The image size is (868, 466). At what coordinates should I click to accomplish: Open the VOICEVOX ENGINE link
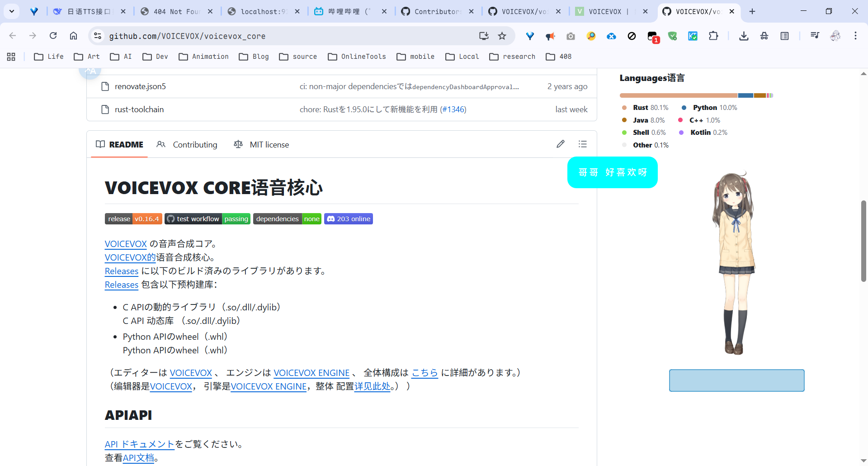(311, 373)
